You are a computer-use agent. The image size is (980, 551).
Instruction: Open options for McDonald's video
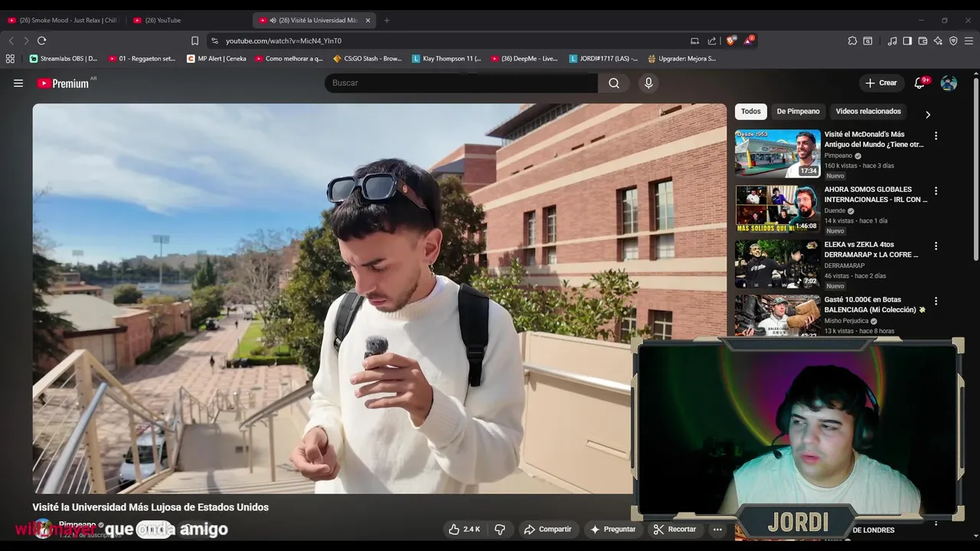point(936,135)
